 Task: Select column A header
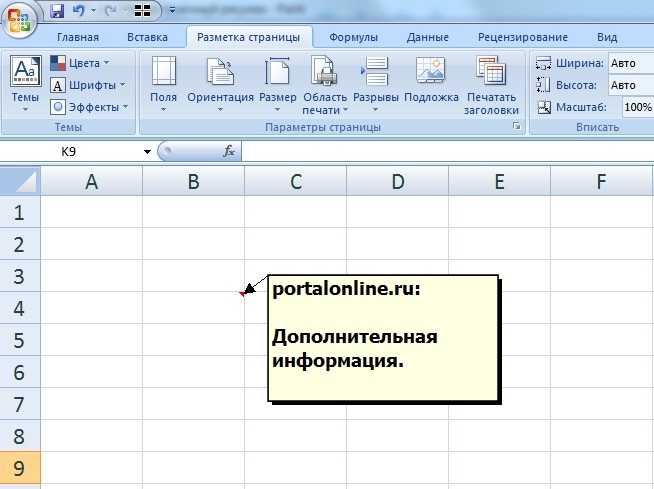91,181
